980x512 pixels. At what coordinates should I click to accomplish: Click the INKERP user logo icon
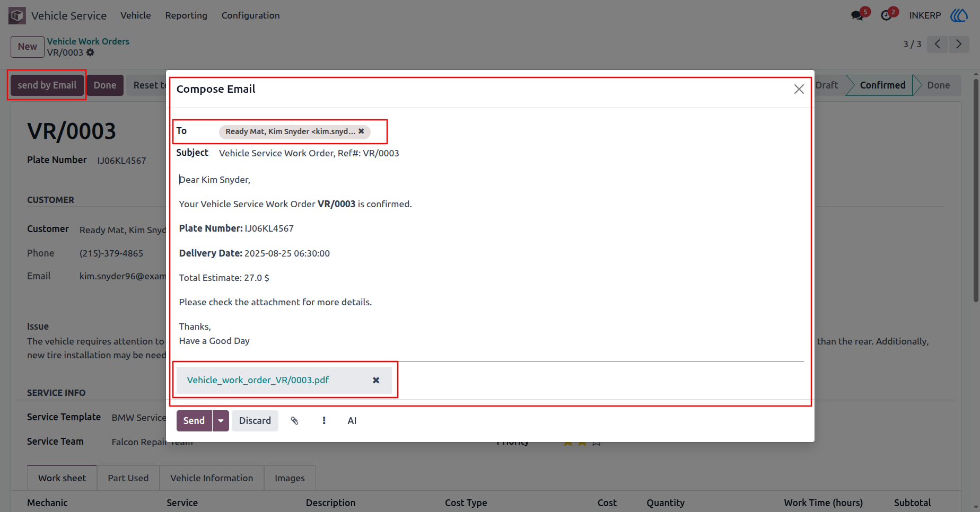tap(959, 15)
